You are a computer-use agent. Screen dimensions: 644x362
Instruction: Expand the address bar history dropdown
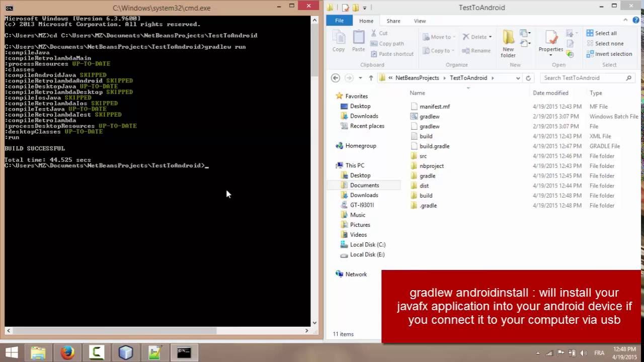coord(518,78)
